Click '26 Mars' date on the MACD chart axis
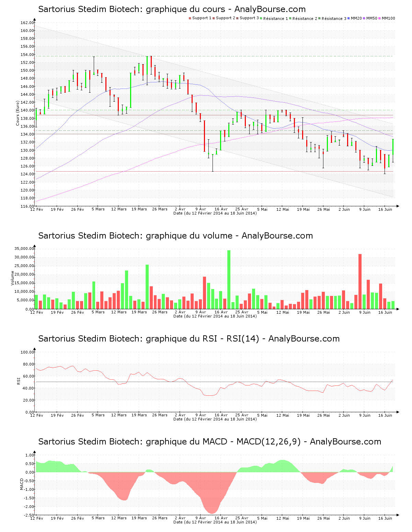This screenshot has height=532, width=412. [160, 518]
